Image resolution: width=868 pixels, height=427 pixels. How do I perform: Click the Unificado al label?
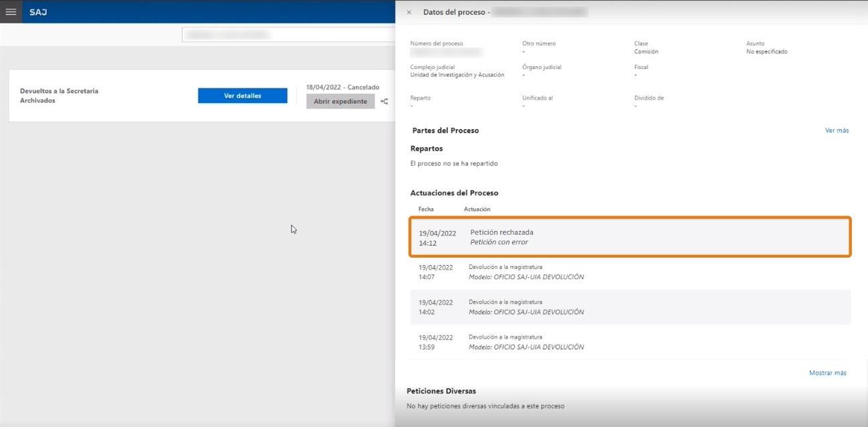pyautogui.click(x=538, y=98)
